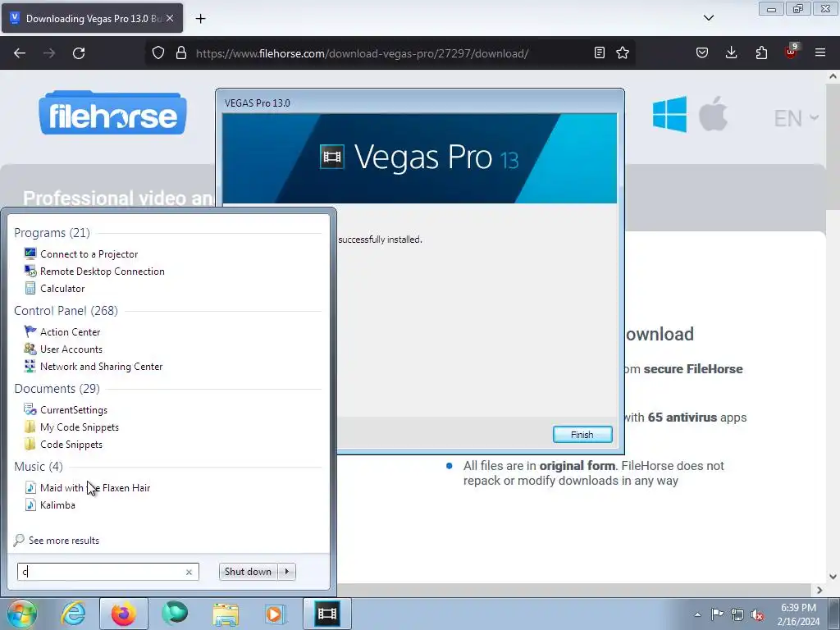Click the Programs (21) category header
The height and width of the screenshot is (630, 840).
(52, 233)
